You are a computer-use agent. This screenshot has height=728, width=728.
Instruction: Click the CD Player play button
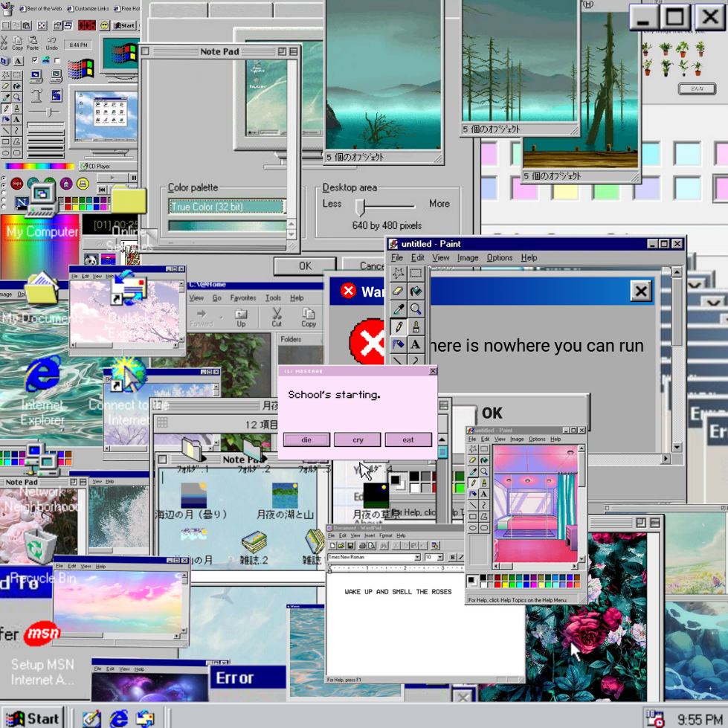coord(112,178)
